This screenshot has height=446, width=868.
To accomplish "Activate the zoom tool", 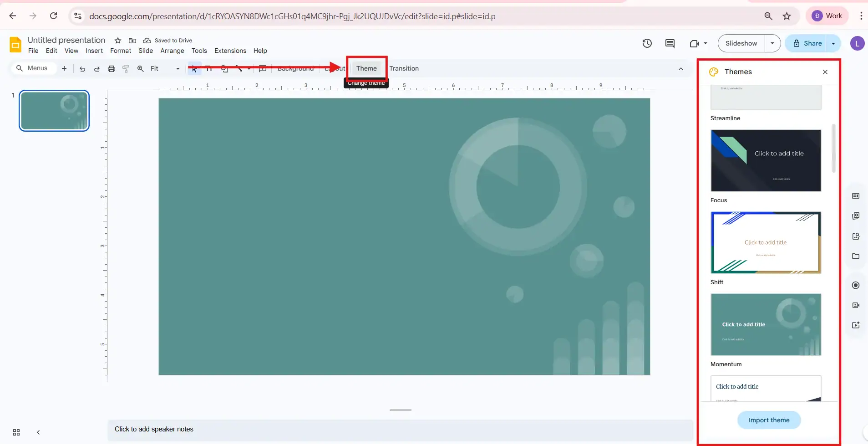I will click(x=141, y=68).
